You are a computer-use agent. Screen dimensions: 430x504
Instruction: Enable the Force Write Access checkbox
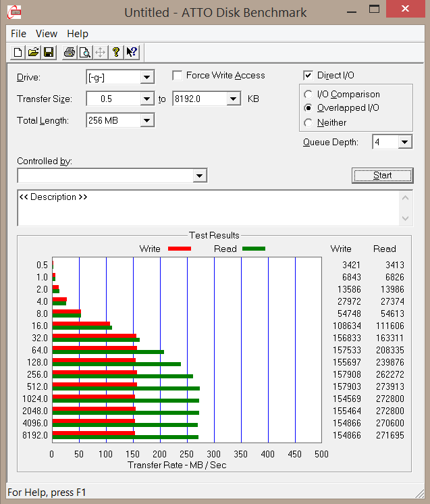point(178,76)
